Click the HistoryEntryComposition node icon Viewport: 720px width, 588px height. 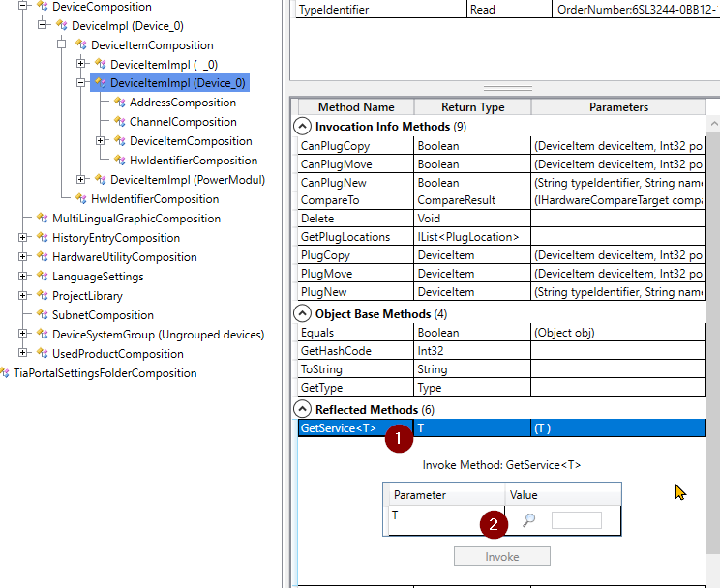[x=43, y=237]
